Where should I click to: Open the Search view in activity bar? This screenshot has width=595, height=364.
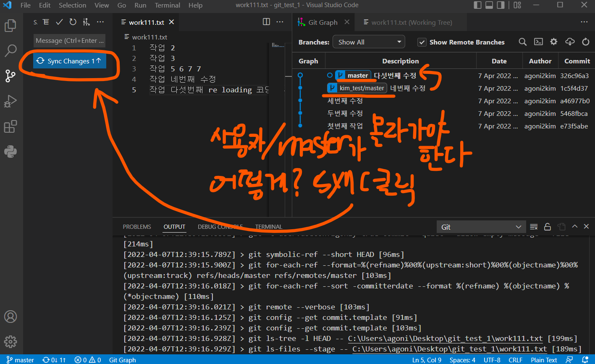[x=10, y=51]
